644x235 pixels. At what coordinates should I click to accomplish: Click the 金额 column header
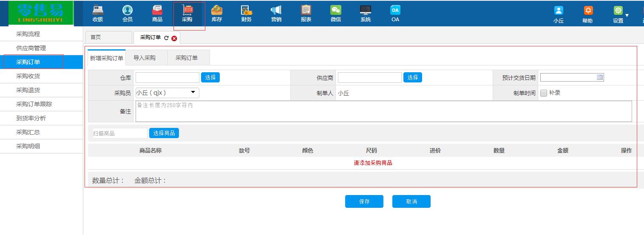pos(563,150)
